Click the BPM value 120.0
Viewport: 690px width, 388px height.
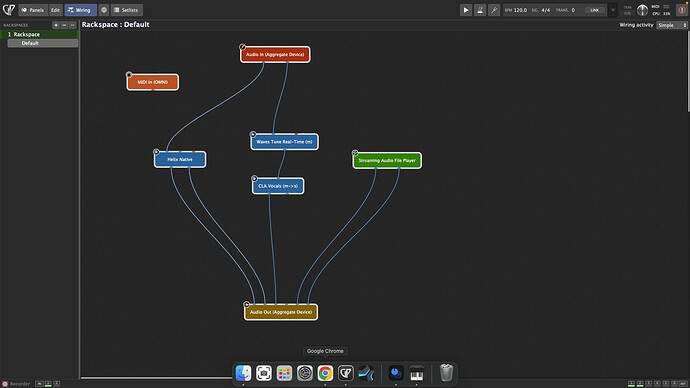click(x=520, y=10)
